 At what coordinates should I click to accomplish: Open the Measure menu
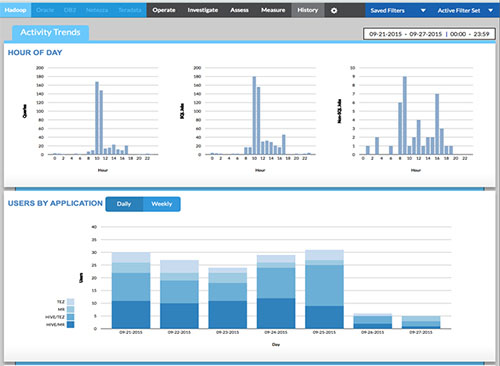273,10
